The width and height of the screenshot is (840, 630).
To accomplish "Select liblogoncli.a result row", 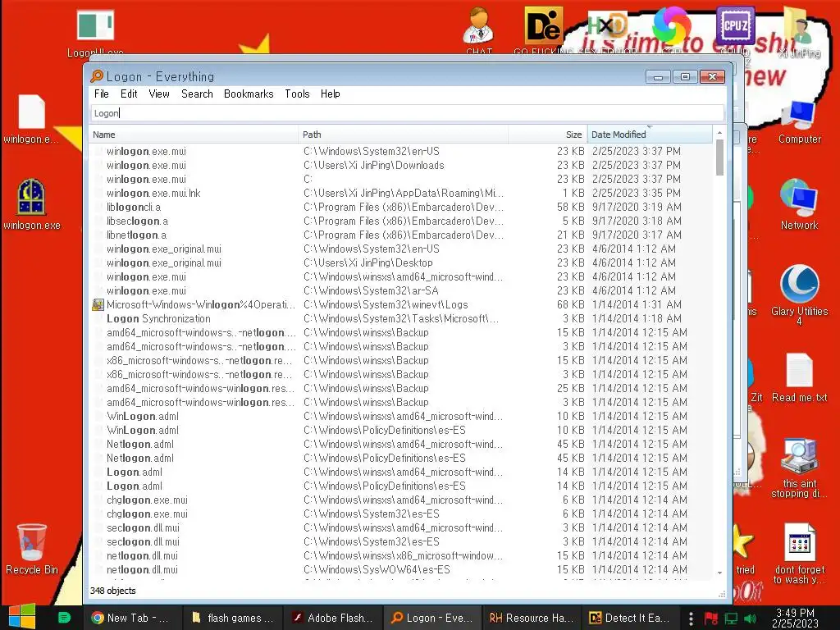I will pyautogui.click(x=402, y=208).
